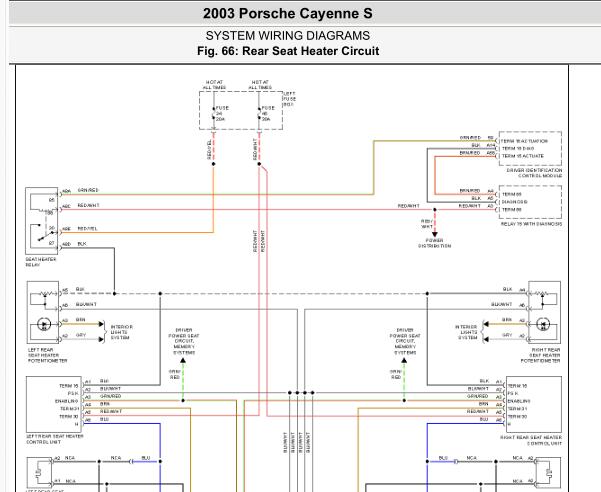Viewport: 601px width, 492px height.
Task: Click the black arrow above Power Distribution
Action: (435, 234)
